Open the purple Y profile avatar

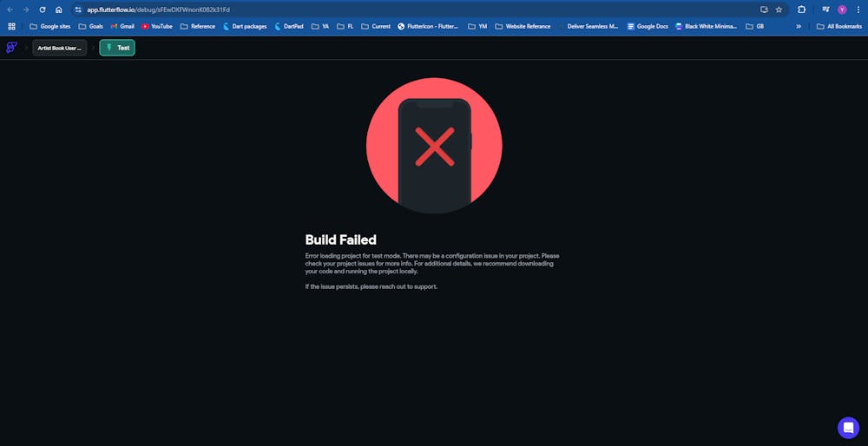[842, 10]
